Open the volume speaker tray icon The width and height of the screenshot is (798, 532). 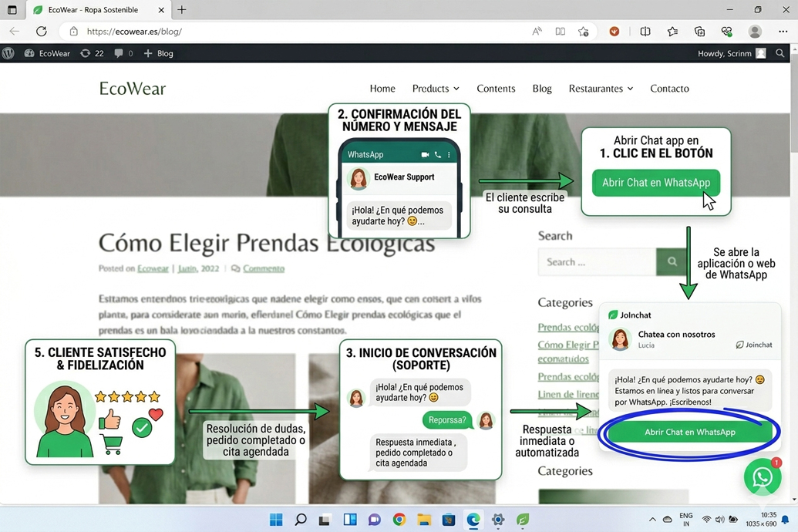(x=719, y=520)
